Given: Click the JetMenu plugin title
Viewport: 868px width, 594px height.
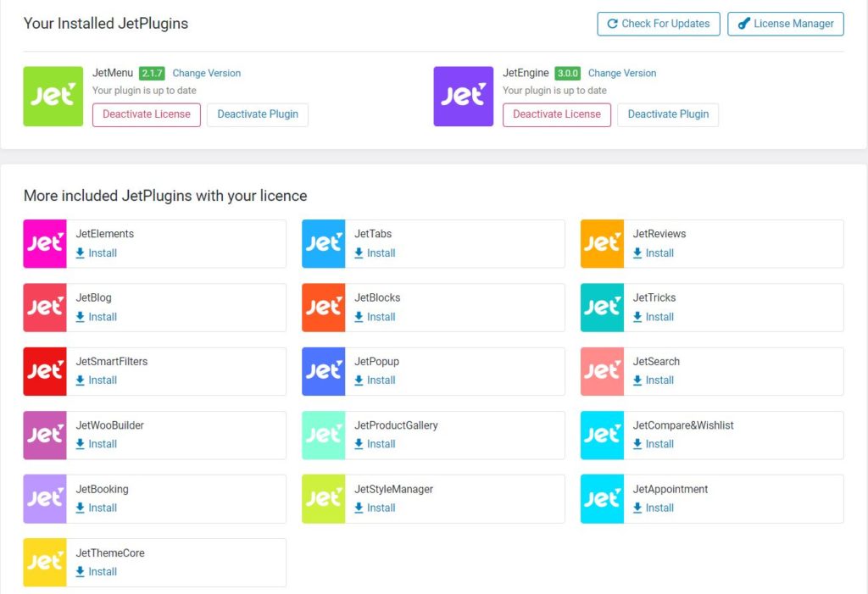Looking at the screenshot, I should (x=113, y=73).
